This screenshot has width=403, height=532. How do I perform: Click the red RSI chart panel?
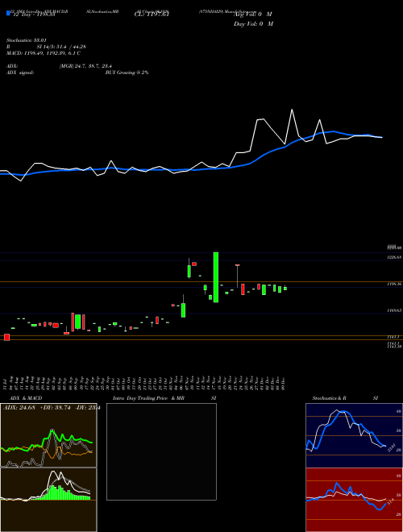pyautogui.click(x=354, y=500)
